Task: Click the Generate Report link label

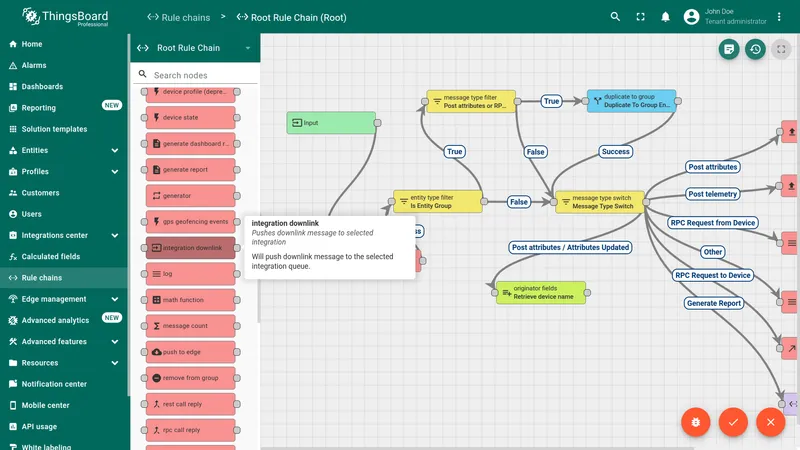Action: click(x=713, y=303)
